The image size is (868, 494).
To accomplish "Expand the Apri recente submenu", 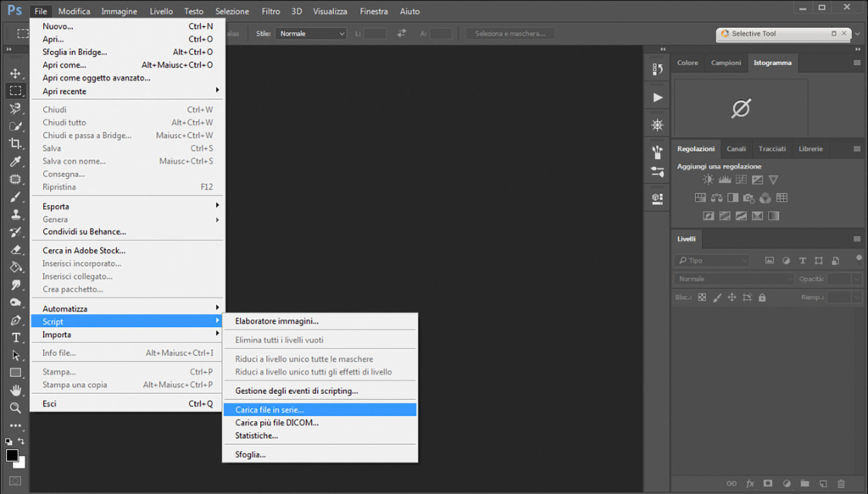I will click(127, 92).
